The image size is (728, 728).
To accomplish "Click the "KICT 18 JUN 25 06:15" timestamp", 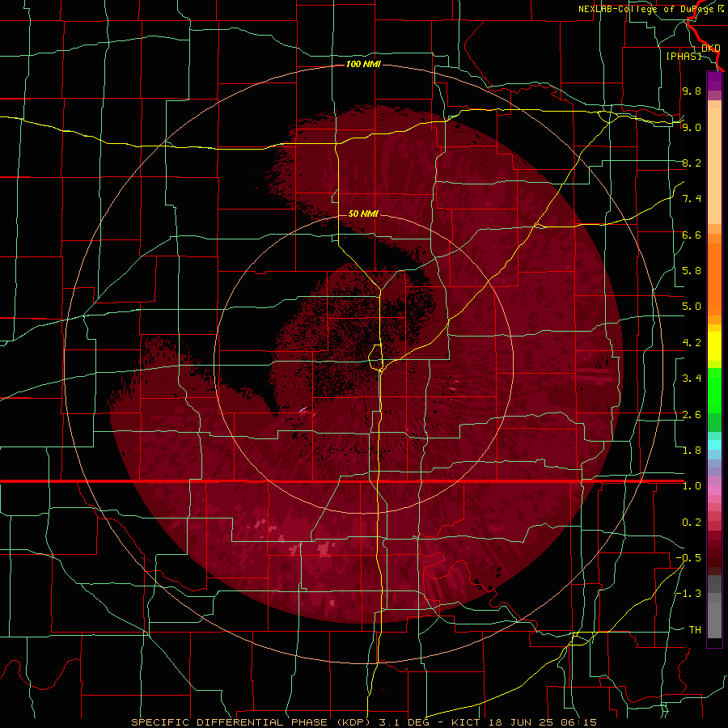I will pos(524,722).
